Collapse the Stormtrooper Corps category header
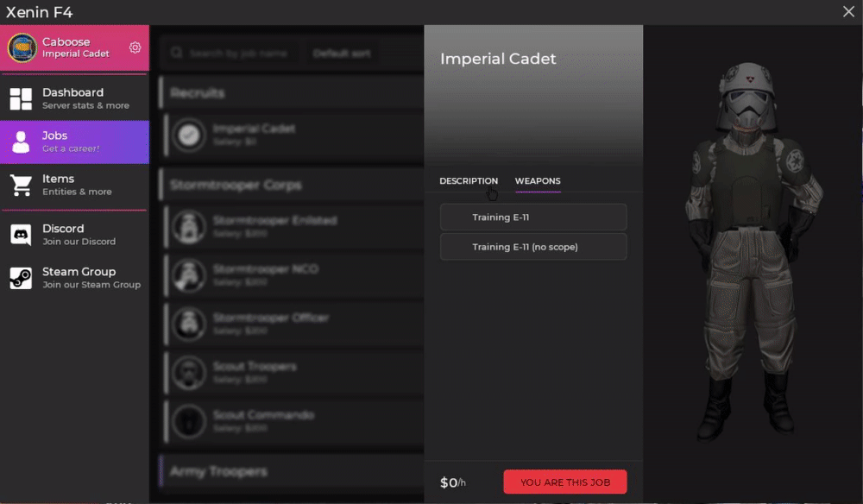 pyautogui.click(x=292, y=185)
